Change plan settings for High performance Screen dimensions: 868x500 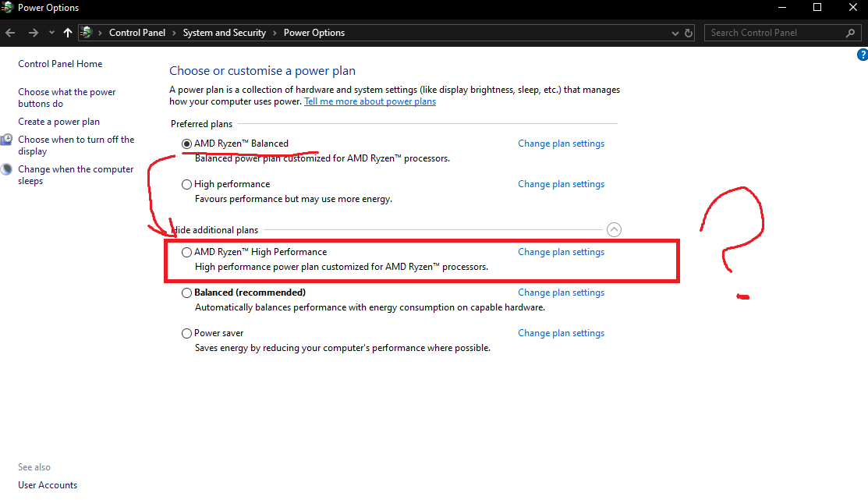point(561,184)
